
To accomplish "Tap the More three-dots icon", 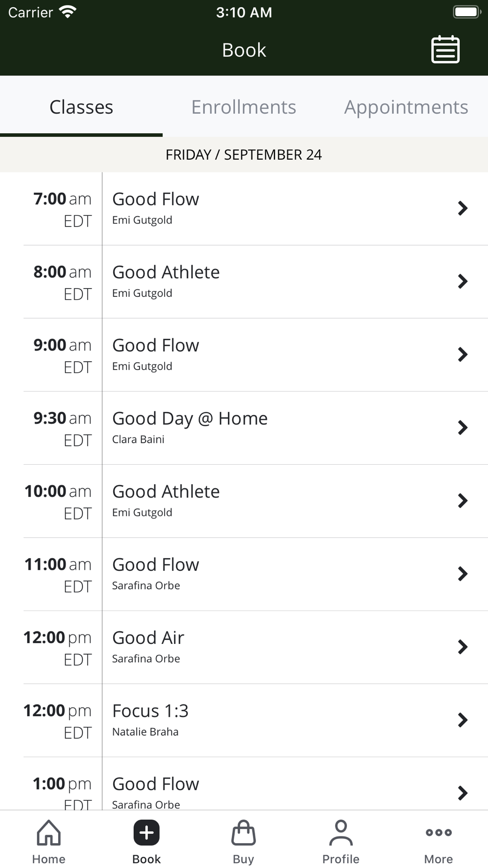I will 438,833.
